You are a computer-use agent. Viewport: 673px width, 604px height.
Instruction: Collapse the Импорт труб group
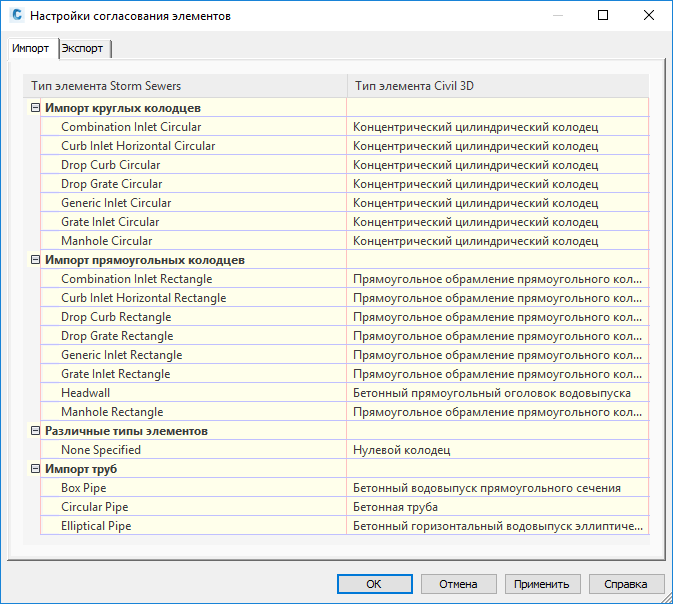pos(36,469)
